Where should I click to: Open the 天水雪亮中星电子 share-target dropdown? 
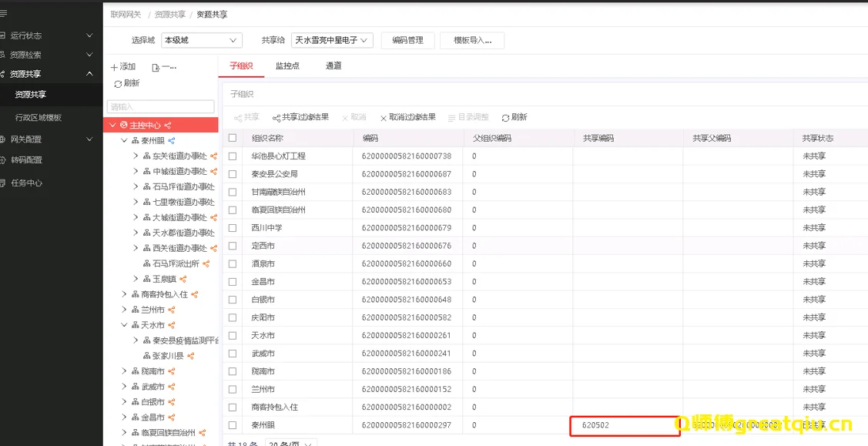point(332,40)
